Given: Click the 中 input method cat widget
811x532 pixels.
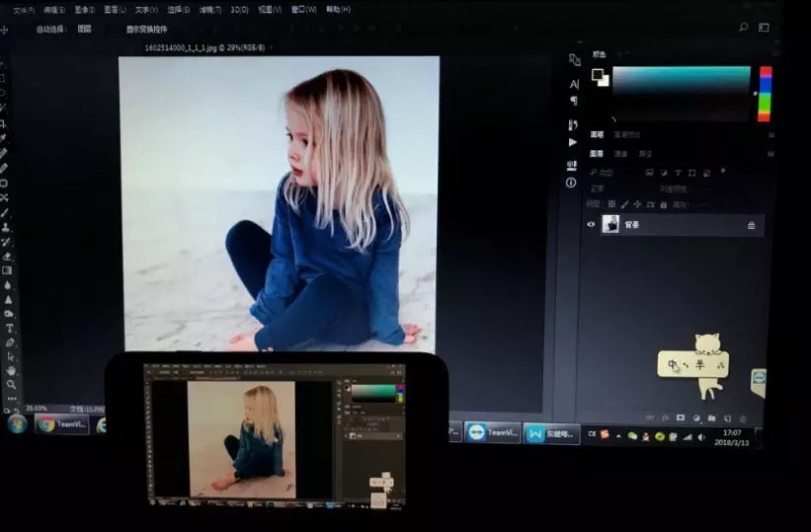Looking at the screenshot, I should 693,365.
